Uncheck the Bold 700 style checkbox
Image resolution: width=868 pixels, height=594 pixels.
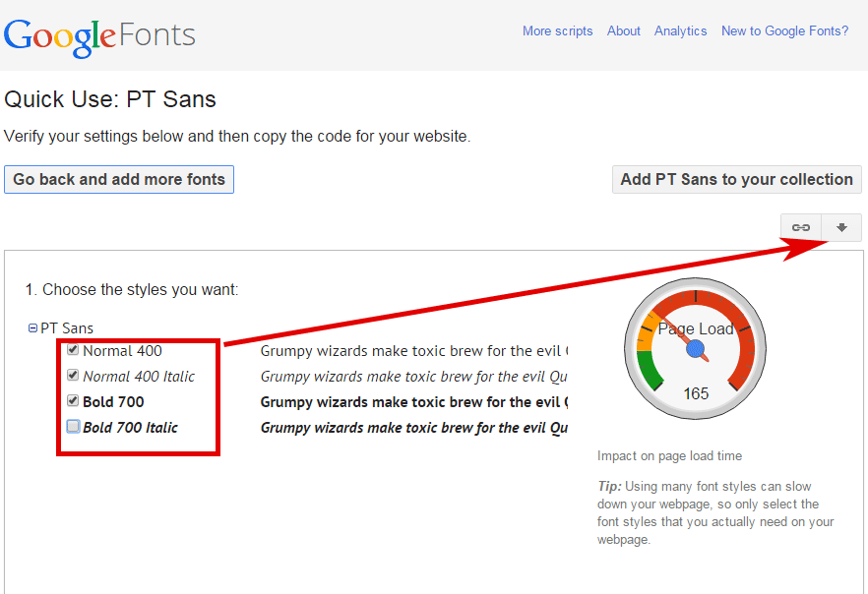pyautogui.click(x=73, y=400)
